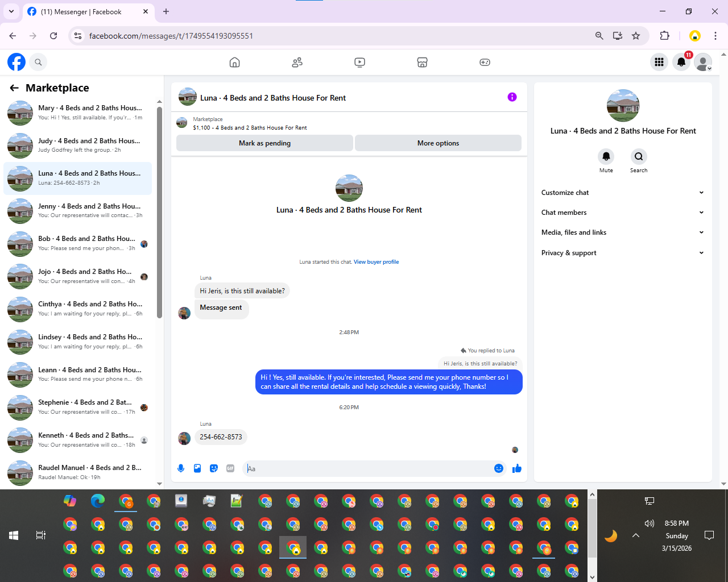Click the Mark as pending button
Image resolution: width=728 pixels, height=582 pixels.
[x=264, y=143]
